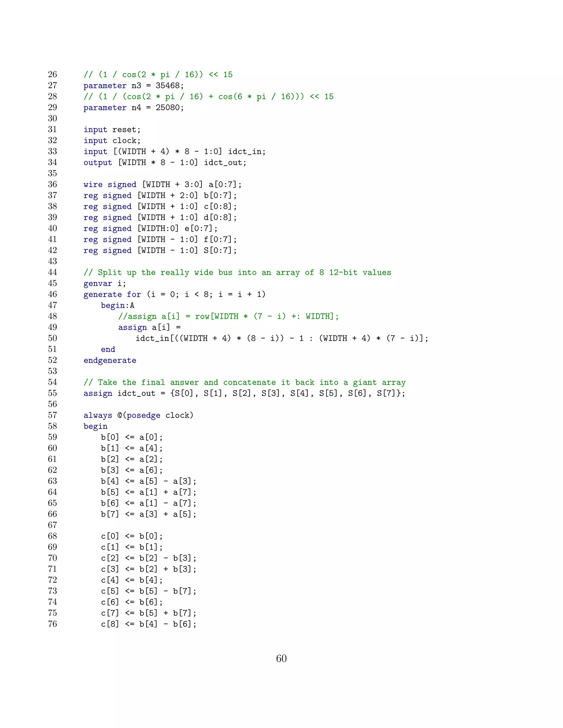Click the line declaring reg d[0:8]
Viewport: 563px width, 728px height.
tap(160, 218)
